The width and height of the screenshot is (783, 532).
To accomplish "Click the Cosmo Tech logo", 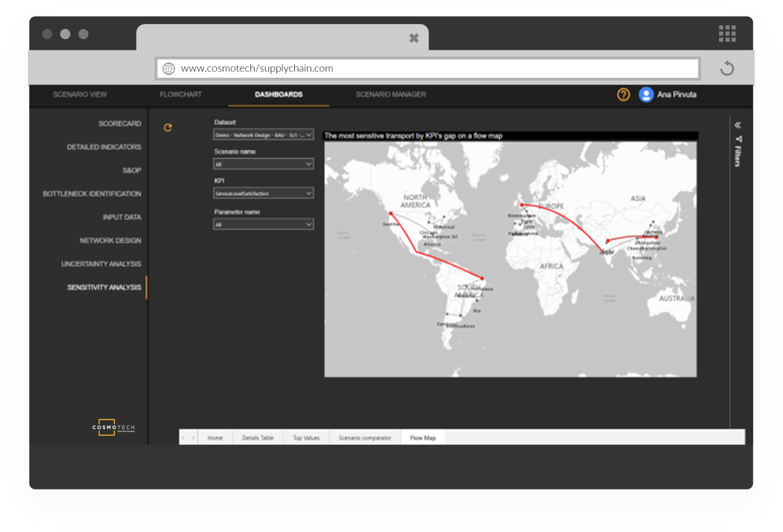I will (114, 427).
